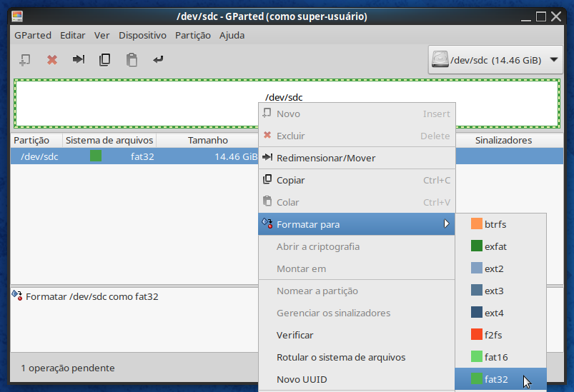
Task: Click the /dev/sdc cell in the partition row
Action: [39, 156]
